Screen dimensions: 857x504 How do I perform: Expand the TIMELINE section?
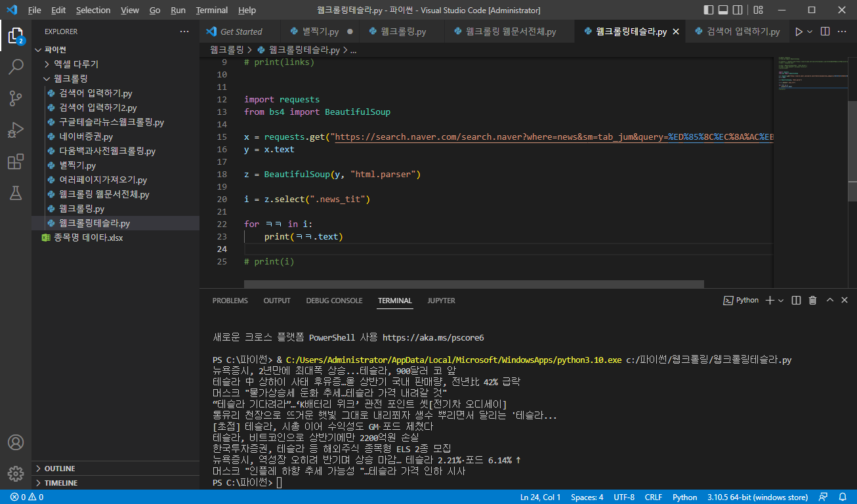coord(115,483)
